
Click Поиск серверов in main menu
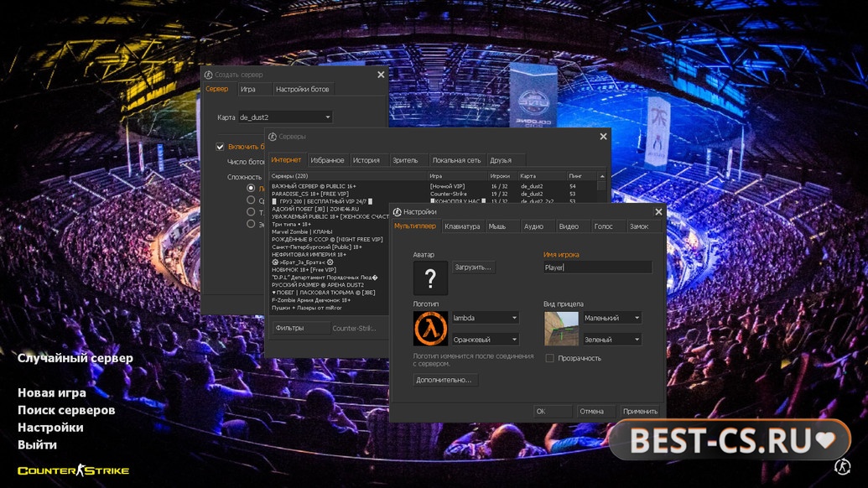coord(66,410)
